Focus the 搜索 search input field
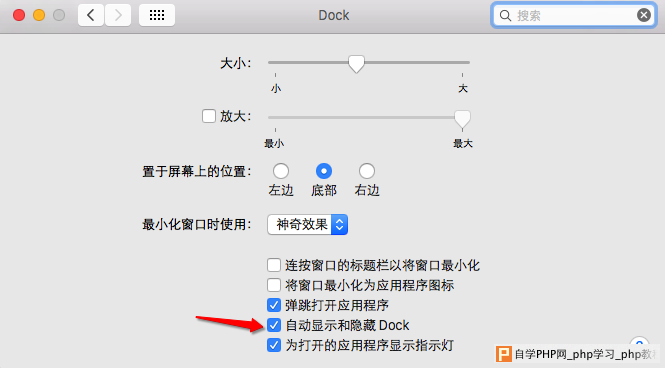 coord(573,16)
